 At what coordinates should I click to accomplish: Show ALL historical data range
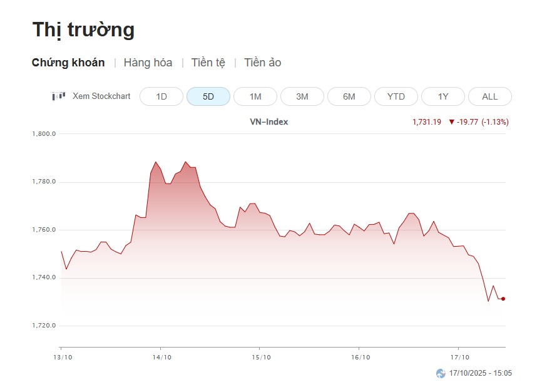[490, 96]
